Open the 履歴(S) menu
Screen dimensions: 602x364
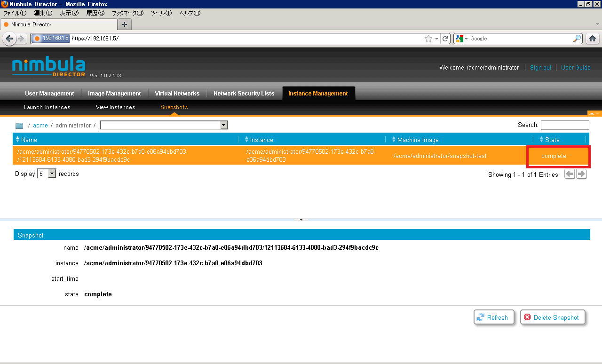pyautogui.click(x=95, y=13)
